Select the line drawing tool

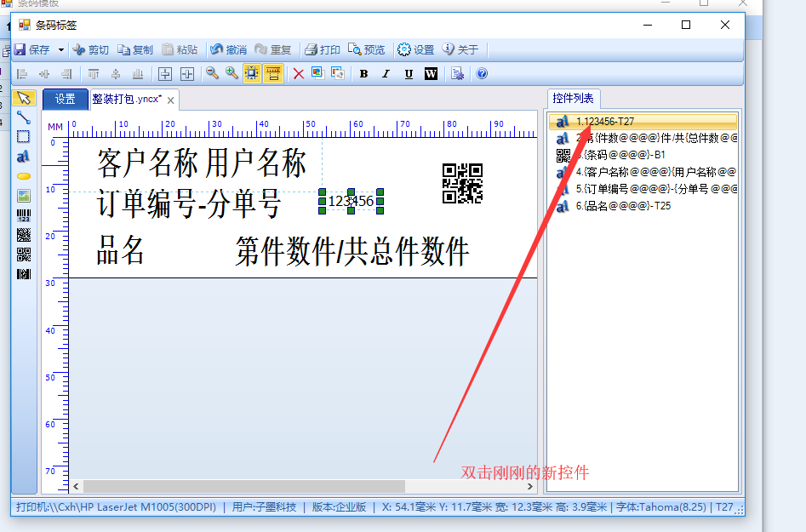(24, 117)
